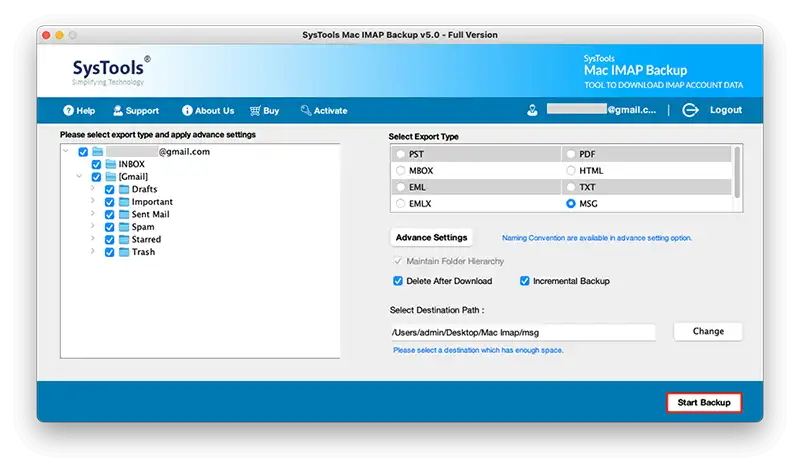Click the SysTools logo
This screenshot has width=800, height=470.
(111, 71)
